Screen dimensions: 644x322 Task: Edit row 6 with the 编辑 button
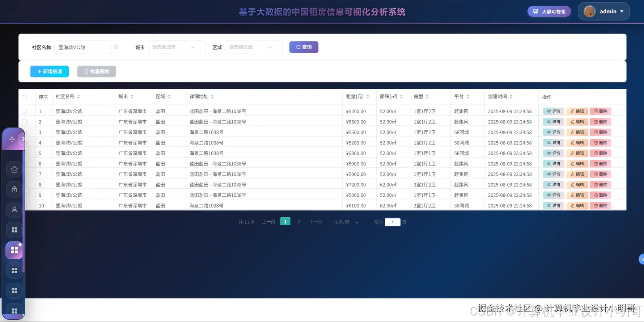coord(577,164)
